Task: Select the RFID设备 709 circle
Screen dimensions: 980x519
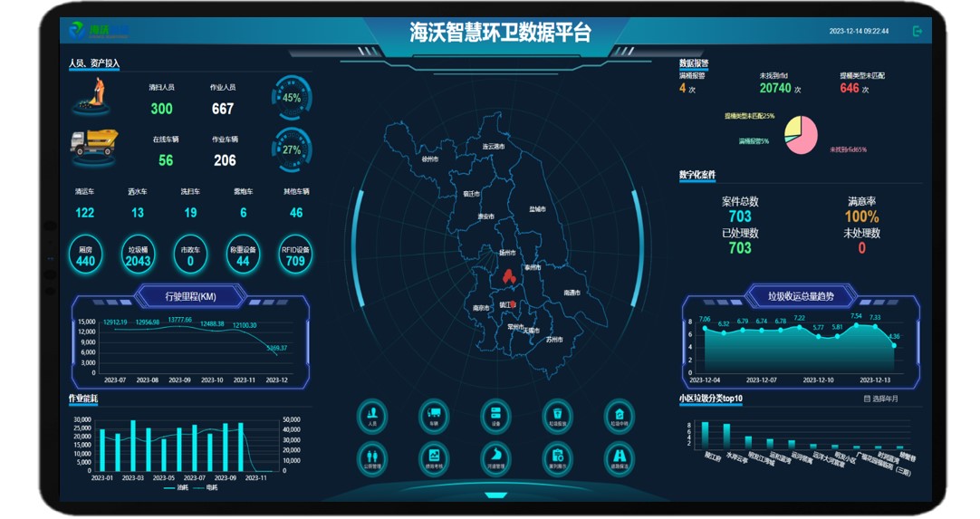Action: [x=295, y=255]
